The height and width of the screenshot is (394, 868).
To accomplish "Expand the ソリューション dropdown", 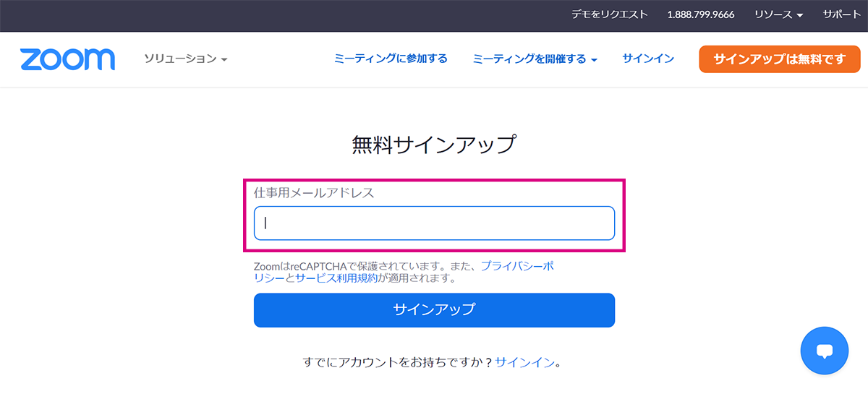I will point(186,59).
